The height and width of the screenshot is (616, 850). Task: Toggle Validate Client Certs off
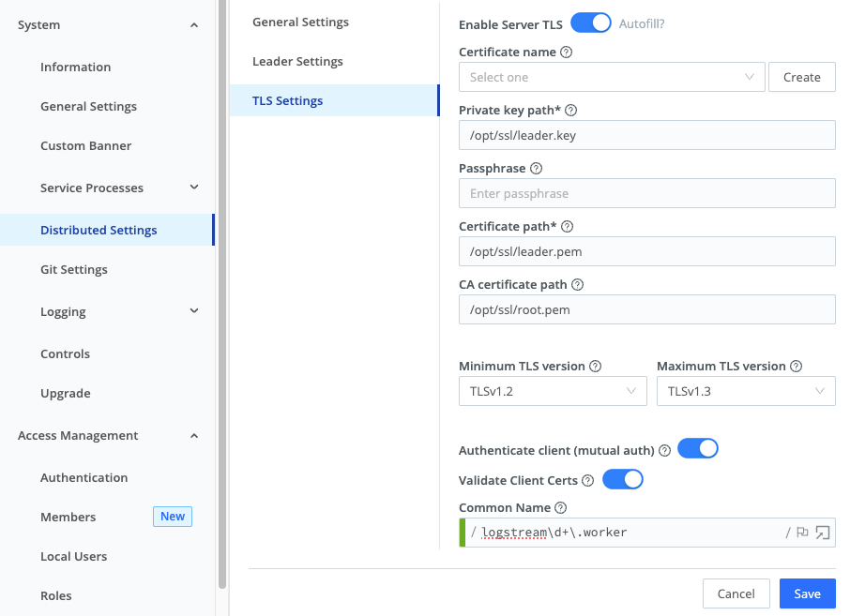(x=622, y=479)
